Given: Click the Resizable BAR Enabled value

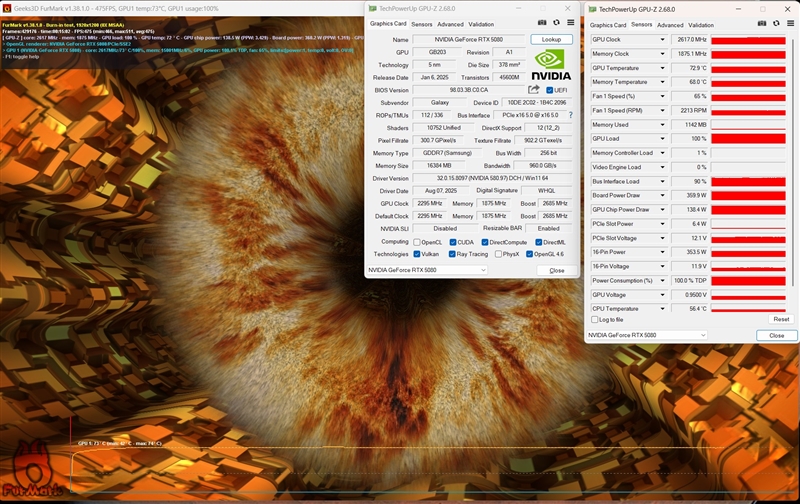Looking at the screenshot, I should (x=548, y=229).
